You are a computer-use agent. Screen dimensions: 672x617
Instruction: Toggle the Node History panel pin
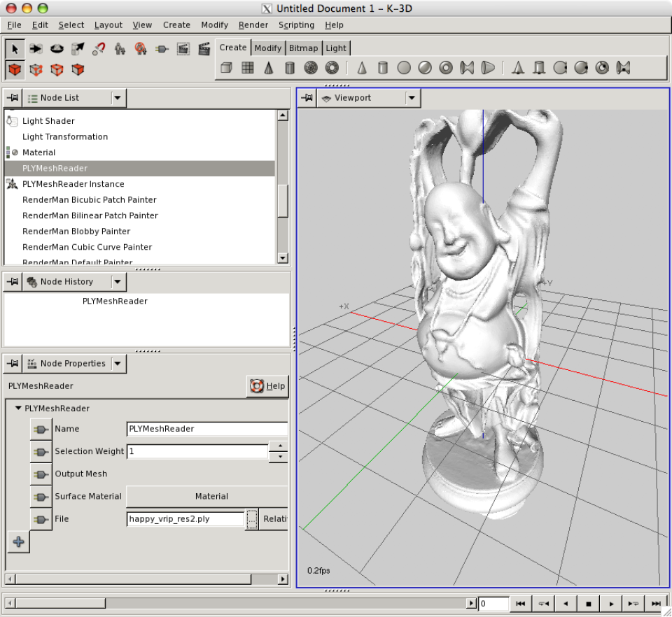click(x=12, y=282)
